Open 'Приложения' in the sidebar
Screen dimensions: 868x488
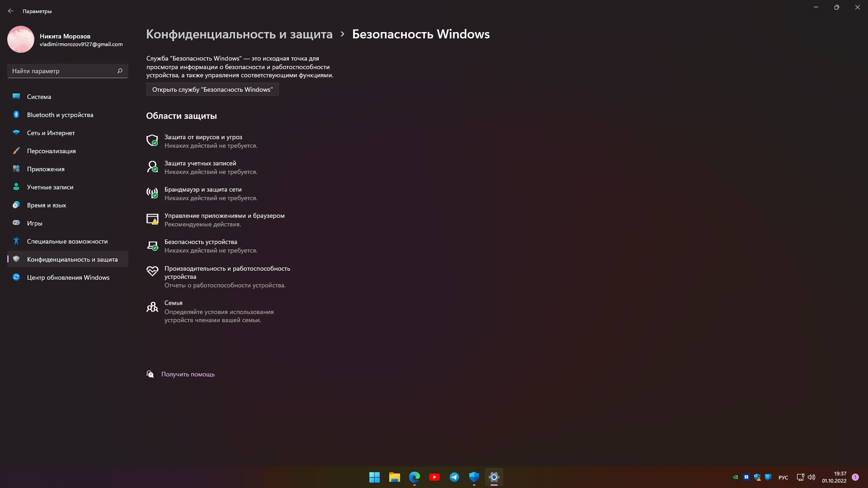[68, 169]
